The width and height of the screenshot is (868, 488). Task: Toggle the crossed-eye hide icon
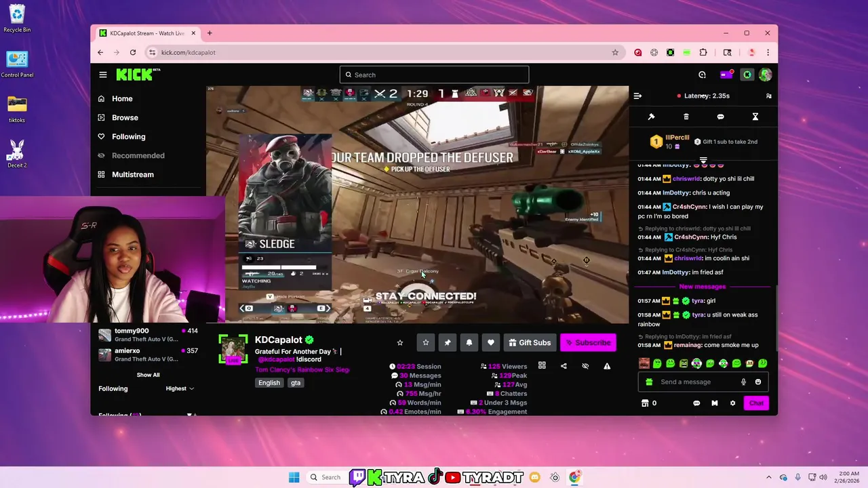(x=585, y=366)
